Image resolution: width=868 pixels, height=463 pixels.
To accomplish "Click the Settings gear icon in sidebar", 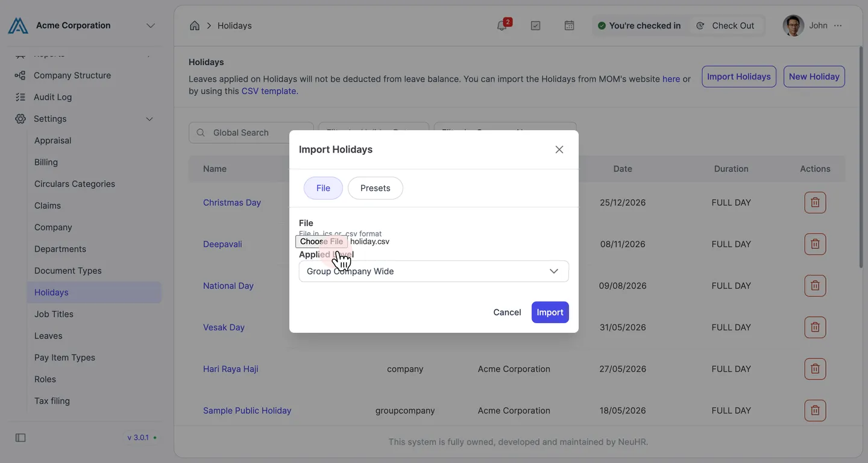I will [x=20, y=119].
